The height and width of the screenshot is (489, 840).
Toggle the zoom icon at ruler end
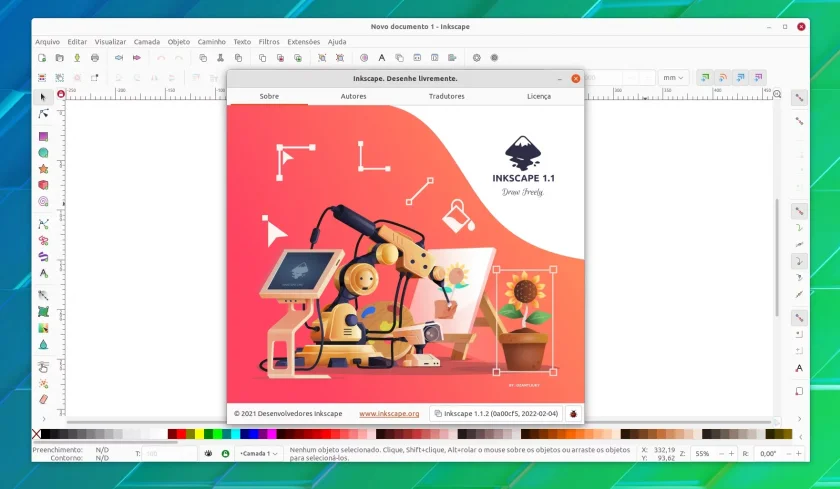point(777,94)
